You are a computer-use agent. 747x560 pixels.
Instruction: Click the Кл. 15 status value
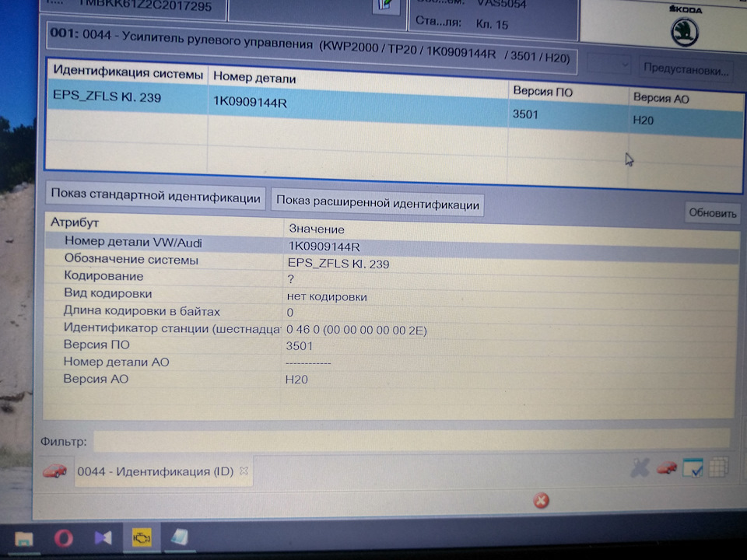pyautogui.click(x=492, y=24)
